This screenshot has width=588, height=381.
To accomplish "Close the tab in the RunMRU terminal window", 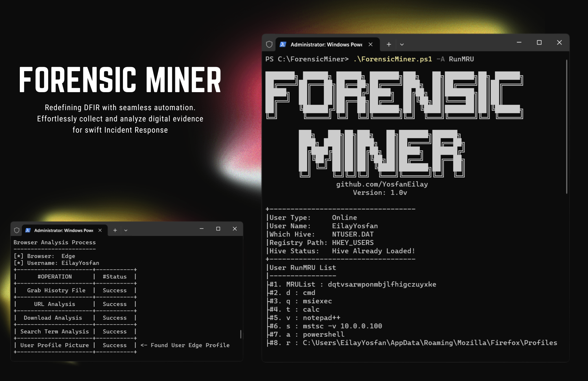I will [x=371, y=44].
